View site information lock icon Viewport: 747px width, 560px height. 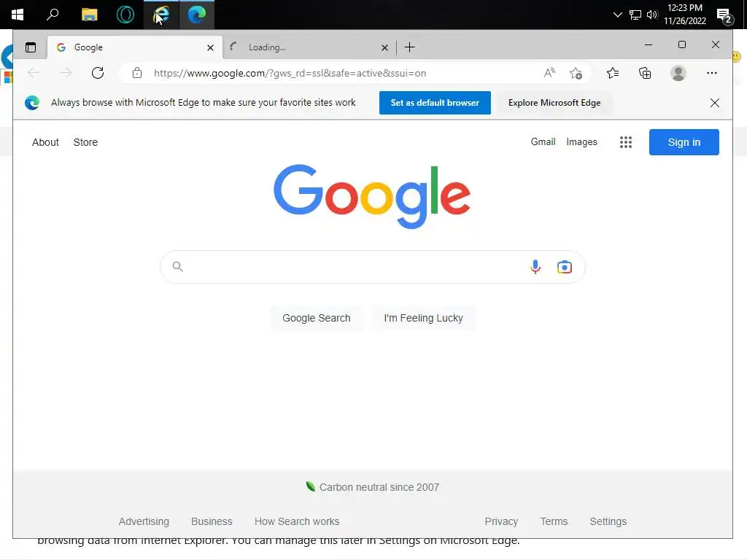137,73
